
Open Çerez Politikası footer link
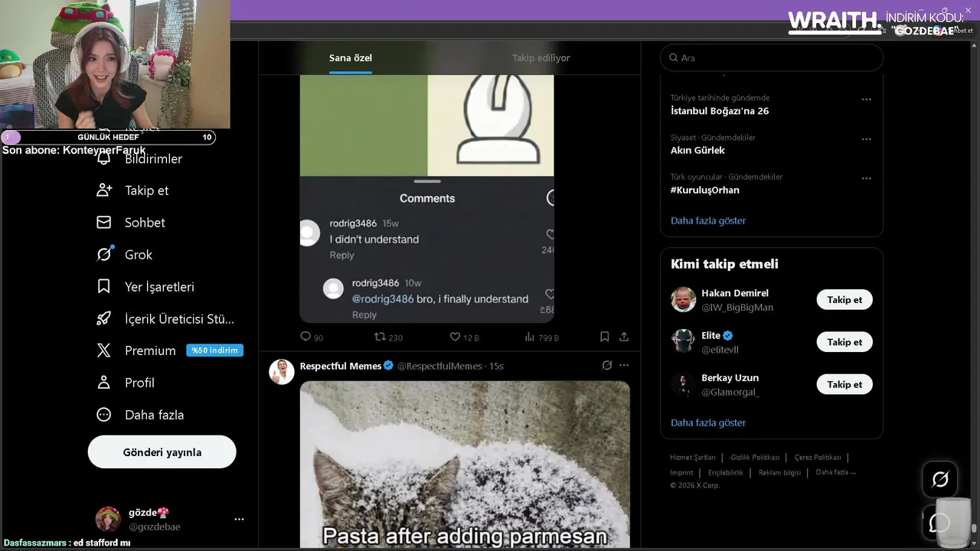[x=818, y=457]
